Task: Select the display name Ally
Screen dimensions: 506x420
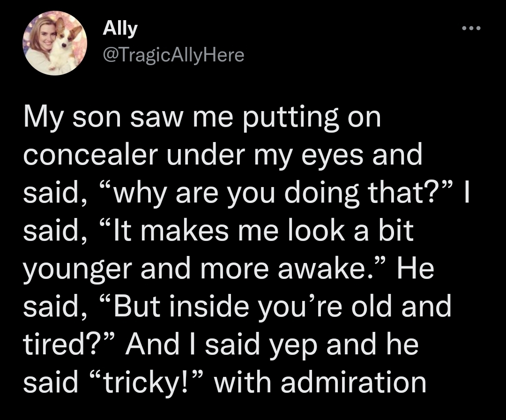Action: (120, 29)
